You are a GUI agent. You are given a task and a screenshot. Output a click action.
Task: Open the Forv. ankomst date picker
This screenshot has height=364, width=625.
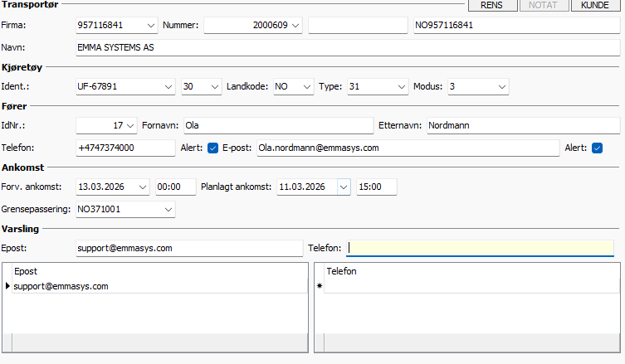tap(143, 187)
